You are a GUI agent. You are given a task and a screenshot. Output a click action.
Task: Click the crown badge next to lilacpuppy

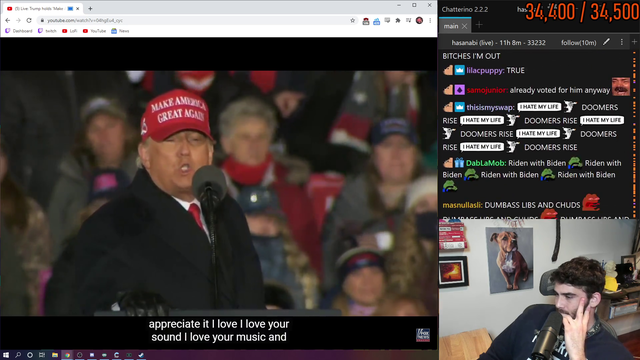pyautogui.click(x=460, y=70)
